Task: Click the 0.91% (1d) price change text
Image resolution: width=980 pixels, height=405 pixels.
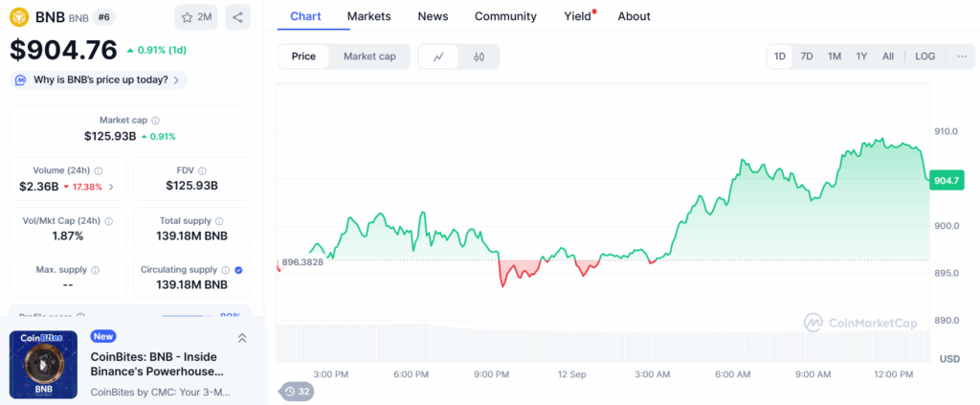Action: click(162, 50)
